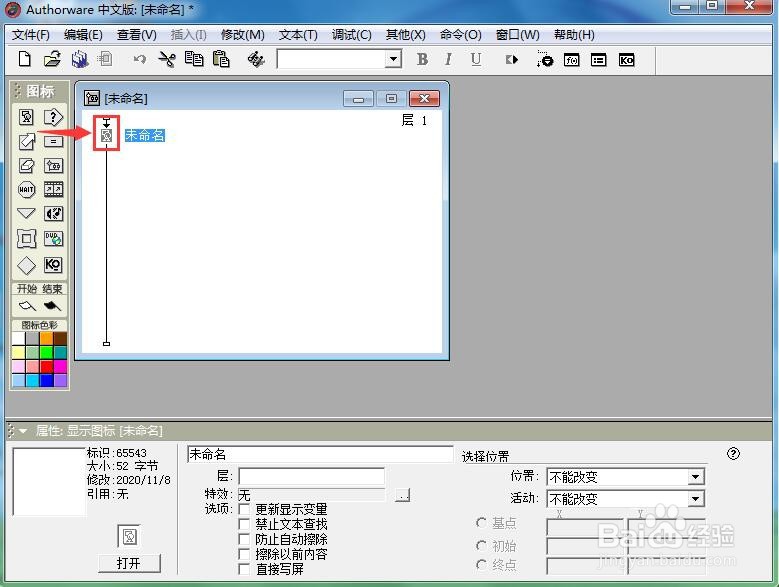
Task: Open the 调试(C) menu
Action: (352, 35)
